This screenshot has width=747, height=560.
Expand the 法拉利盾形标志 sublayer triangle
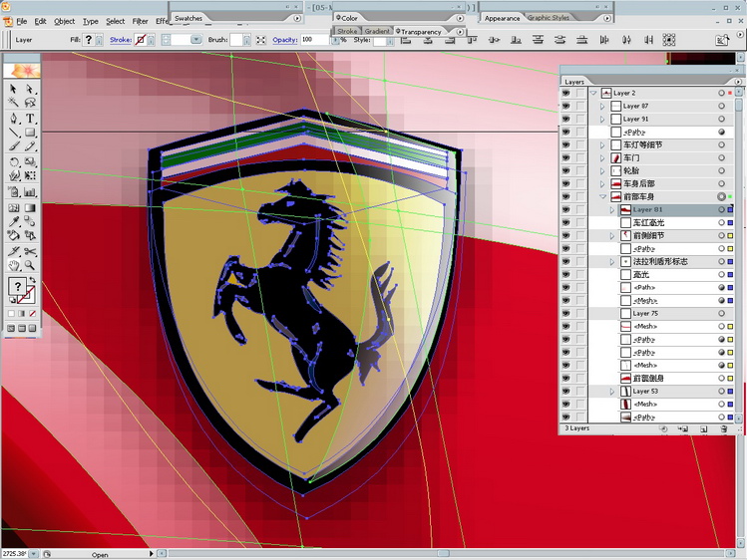(612, 262)
